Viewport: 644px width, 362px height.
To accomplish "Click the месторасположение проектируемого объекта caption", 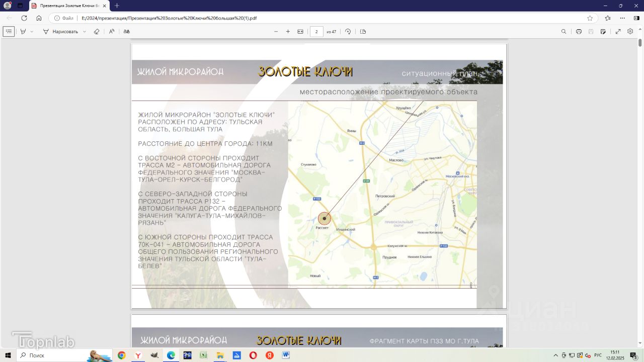I will [388, 92].
